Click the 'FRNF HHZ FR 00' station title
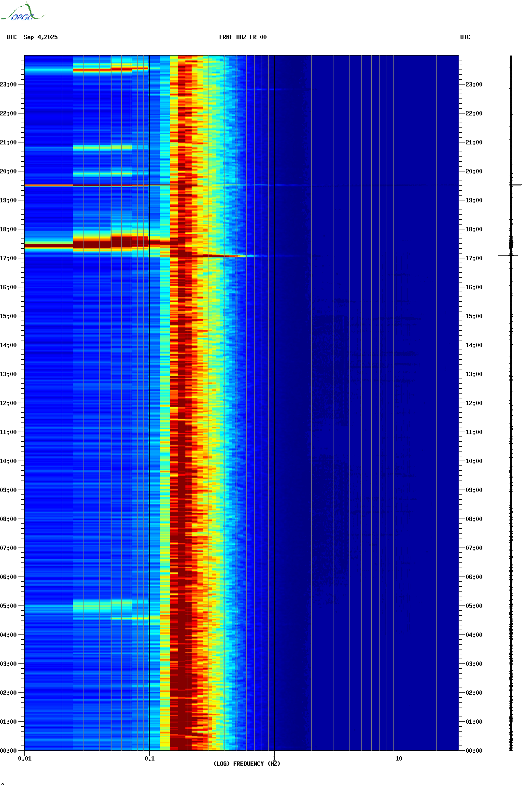The width and height of the screenshot is (532, 789). coord(243,37)
